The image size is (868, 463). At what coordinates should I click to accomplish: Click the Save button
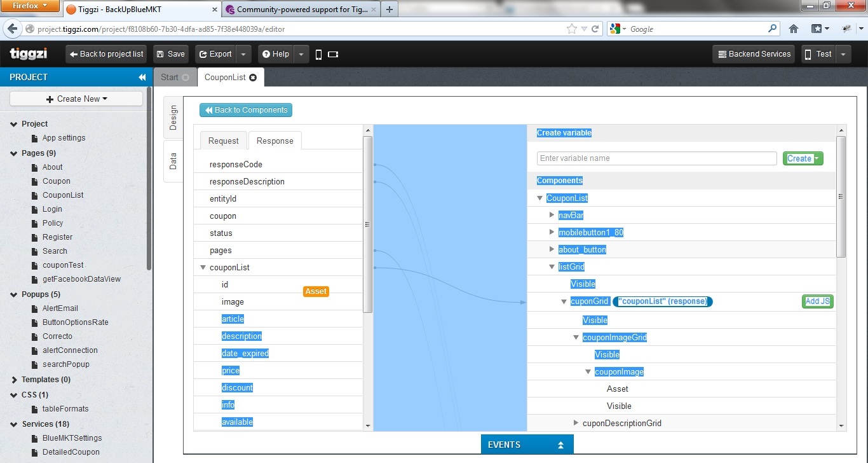[x=170, y=54]
